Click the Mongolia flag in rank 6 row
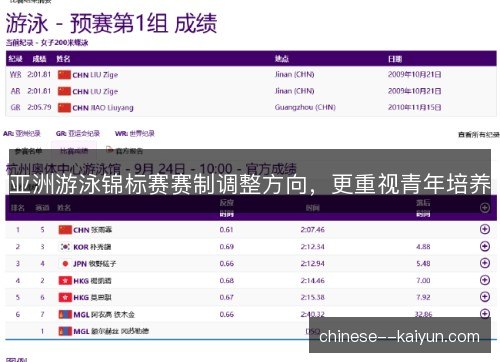The image size is (500, 362). 65,314
